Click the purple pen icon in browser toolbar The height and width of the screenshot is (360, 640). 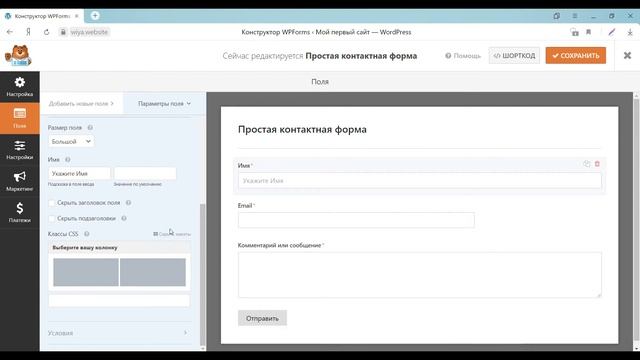611,32
